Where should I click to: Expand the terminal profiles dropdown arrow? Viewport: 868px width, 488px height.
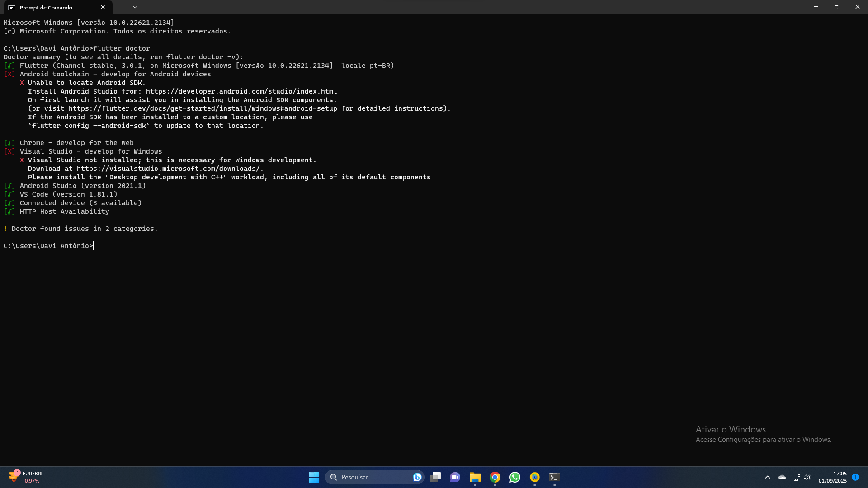coord(135,7)
